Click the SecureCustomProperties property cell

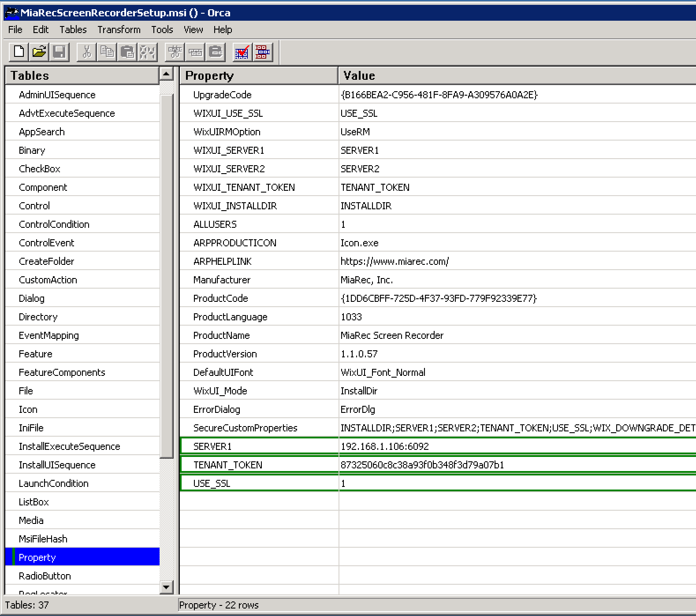coord(259,428)
